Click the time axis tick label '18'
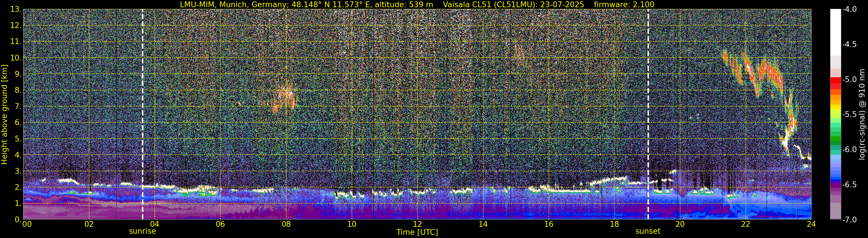Screen dimensions: 868x238 click(614, 224)
